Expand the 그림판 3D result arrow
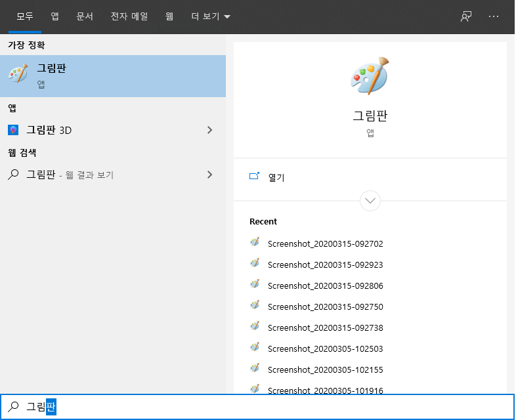Image resolution: width=516 pixels, height=420 pixels. [210, 130]
